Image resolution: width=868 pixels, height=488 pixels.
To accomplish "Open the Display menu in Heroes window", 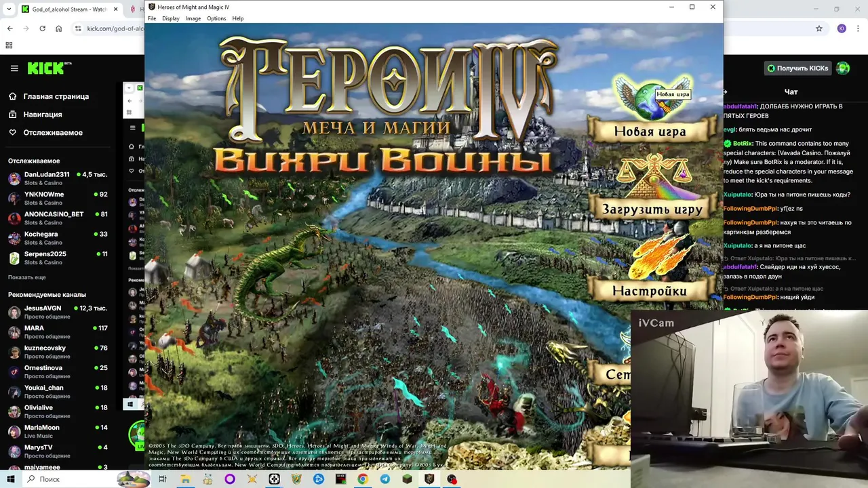I will [171, 18].
